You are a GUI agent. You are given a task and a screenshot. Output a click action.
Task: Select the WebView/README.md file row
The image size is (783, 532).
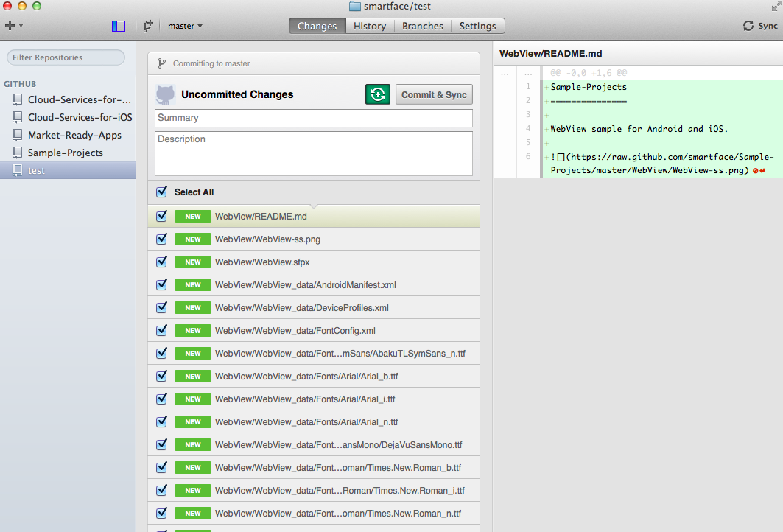click(x=314, y=217)
